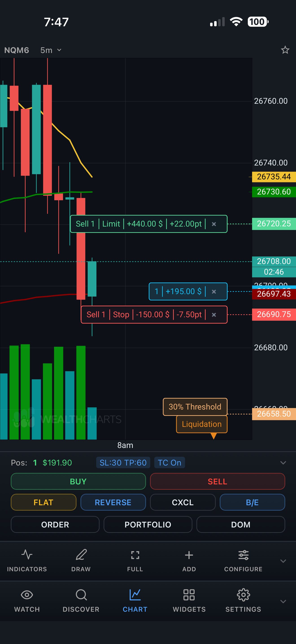Tap the favorite star icon
The height and width of the screenshot is (644, 296).
[285, 50]
